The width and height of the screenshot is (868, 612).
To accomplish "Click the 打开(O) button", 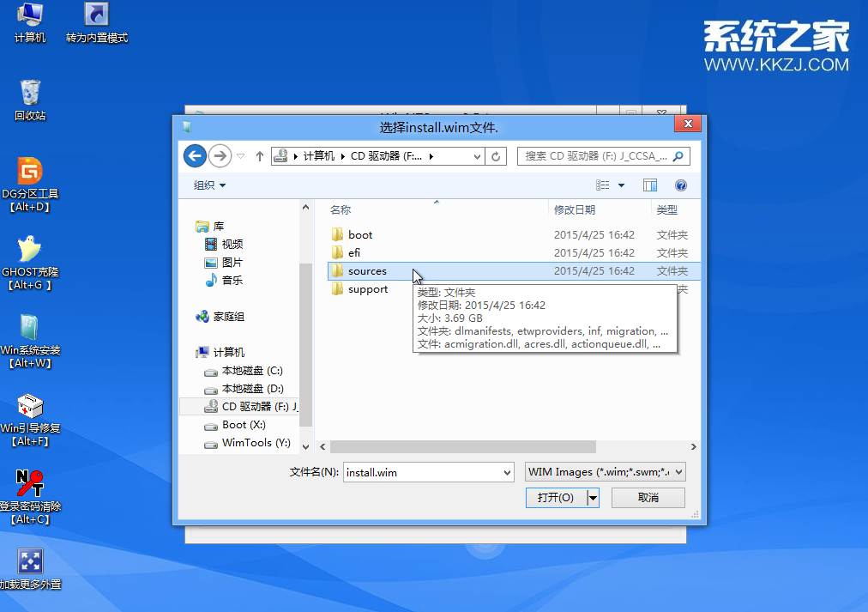I will [x=555, y=498].
